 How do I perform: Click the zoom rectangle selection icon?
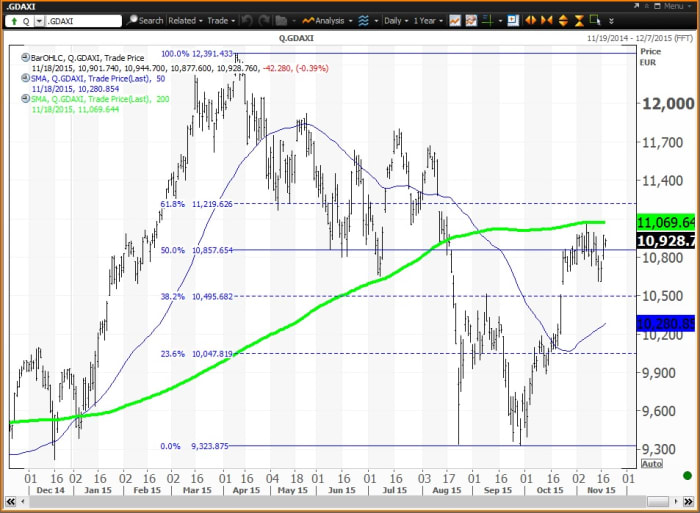(x=595, y=20)
